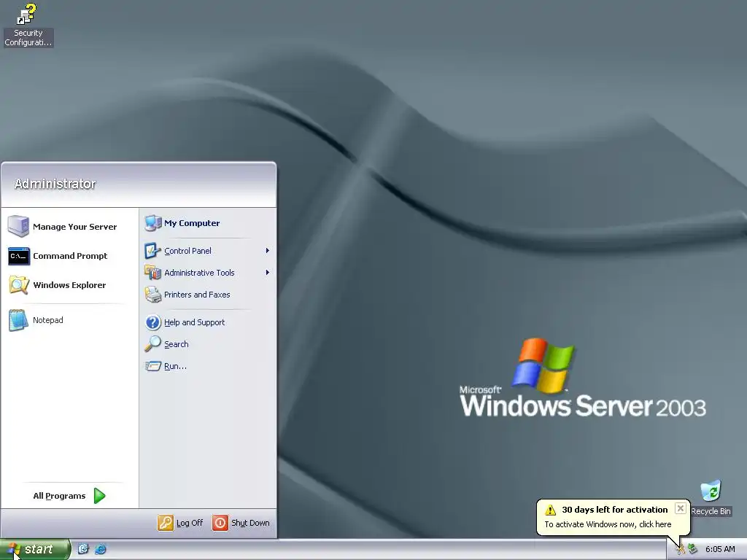Expand the Control Panel submenu arrow
Screen dimensions: 747x560
point(267,251)
